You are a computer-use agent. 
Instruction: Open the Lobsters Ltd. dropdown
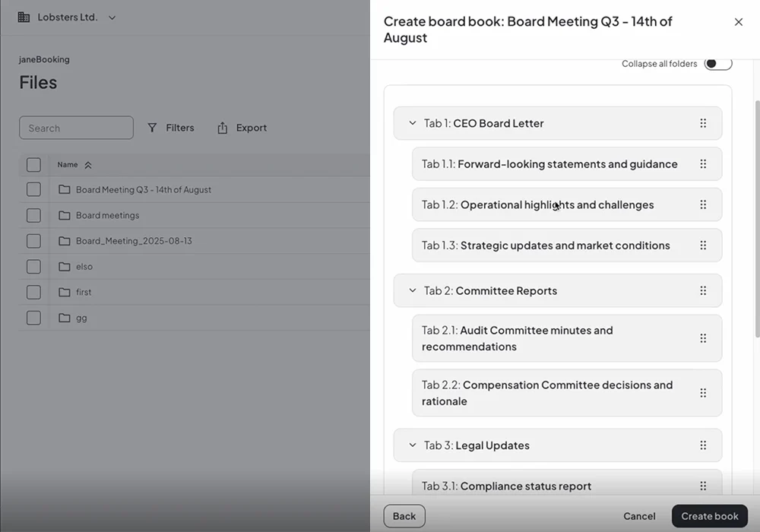pyautogui.click(x=112, y=15)
